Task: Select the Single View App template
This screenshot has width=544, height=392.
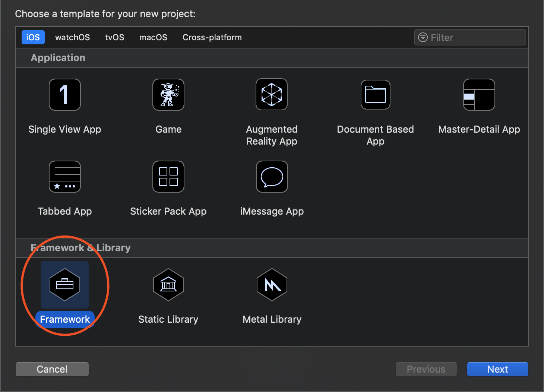Action: click(x=64, y=95)
